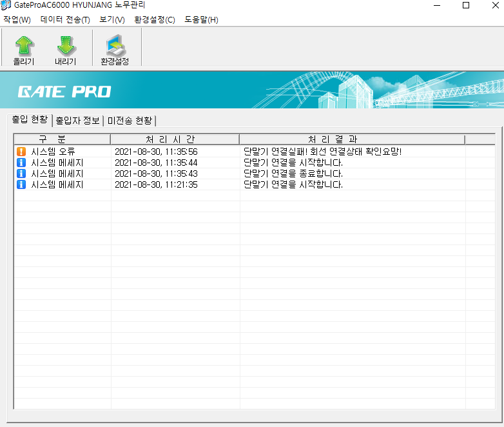Image resolution: width=504 pixels, height=427 pixels.
Task: Click the 처 리 결 과 column header
Action: 353,139
